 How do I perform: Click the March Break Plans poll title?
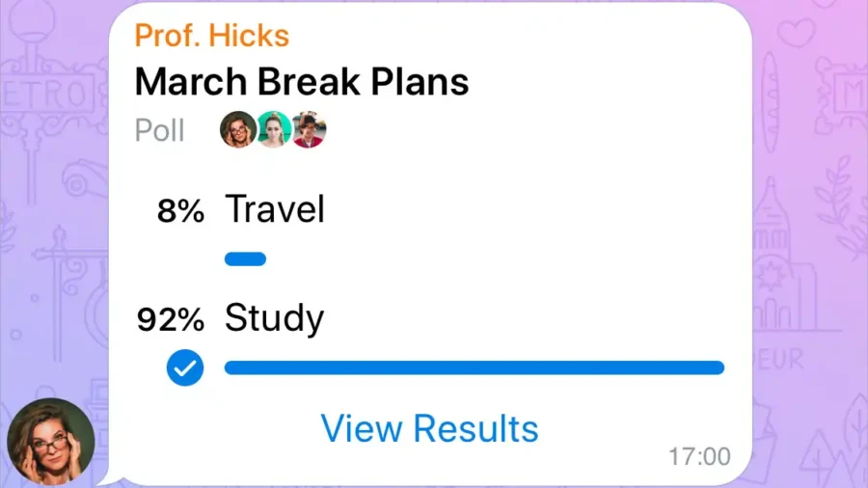point(302,82)
